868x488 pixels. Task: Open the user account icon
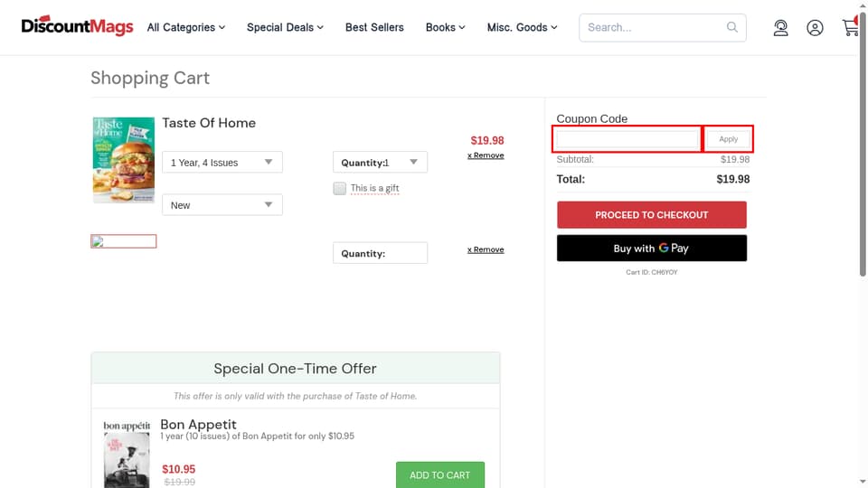pyautogui.click(x=815, y=28)
